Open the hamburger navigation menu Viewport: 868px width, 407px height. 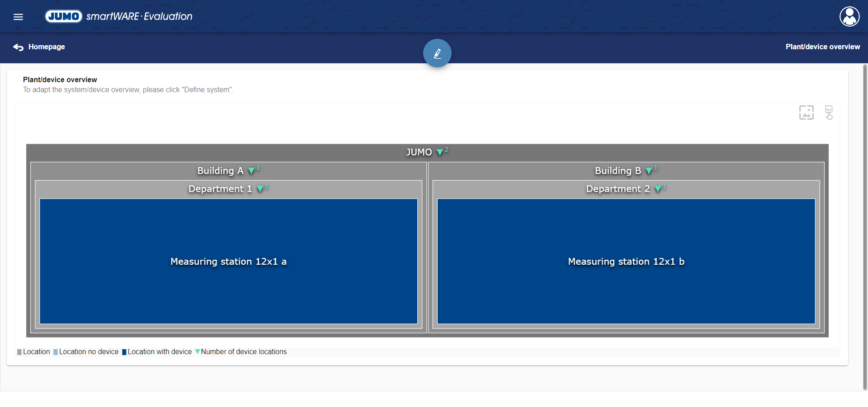[x=18, y=17]
